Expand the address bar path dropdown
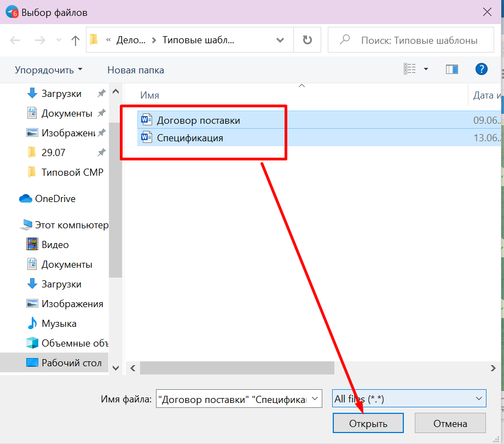Viewport: 504px width, 444px height. click(280, 40)
